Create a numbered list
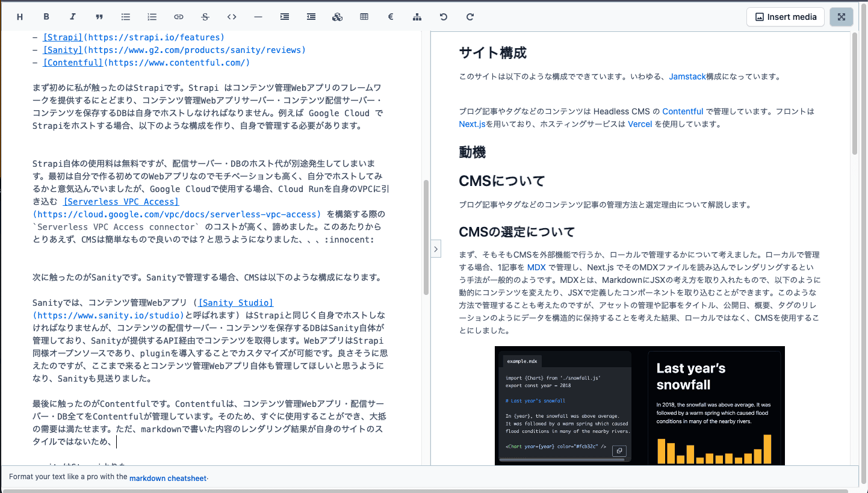868x493 pixels. [152, 17]
